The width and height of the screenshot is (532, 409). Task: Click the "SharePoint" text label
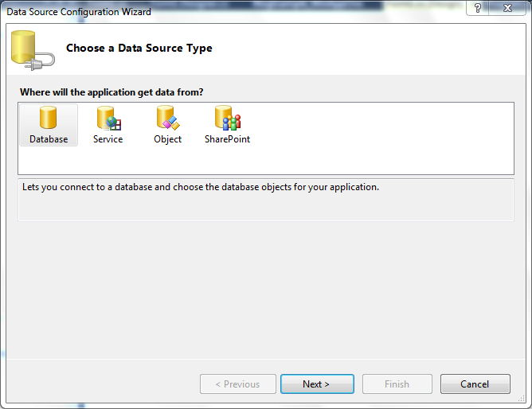pyautogui.click(x=227, y=139)
